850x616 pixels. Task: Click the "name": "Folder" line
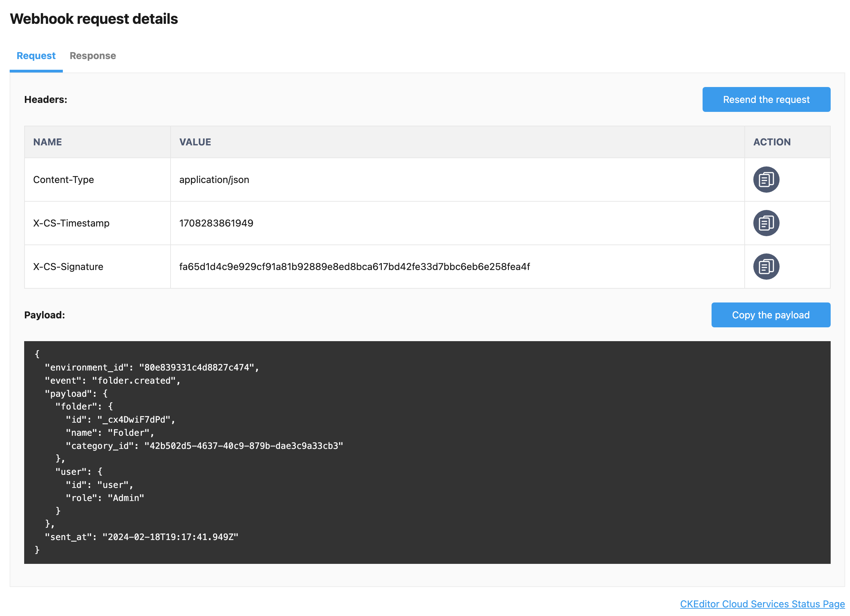click(110, 433)
